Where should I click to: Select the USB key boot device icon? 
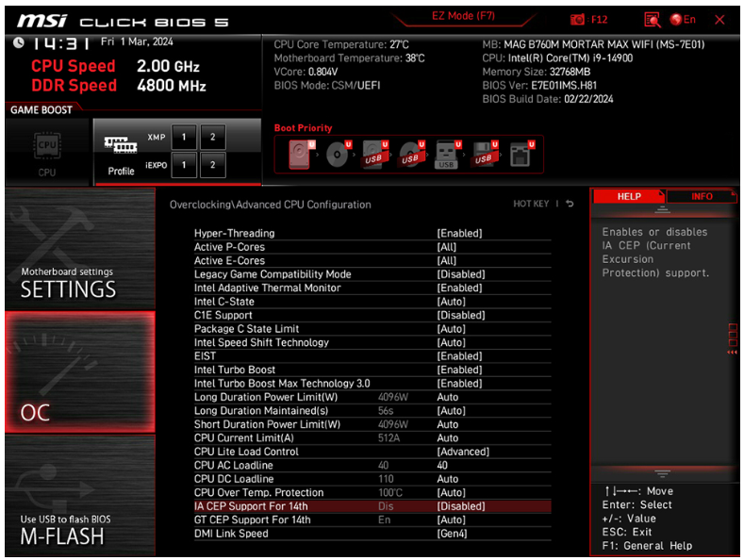pyautogui.click(x=447, y=155)
